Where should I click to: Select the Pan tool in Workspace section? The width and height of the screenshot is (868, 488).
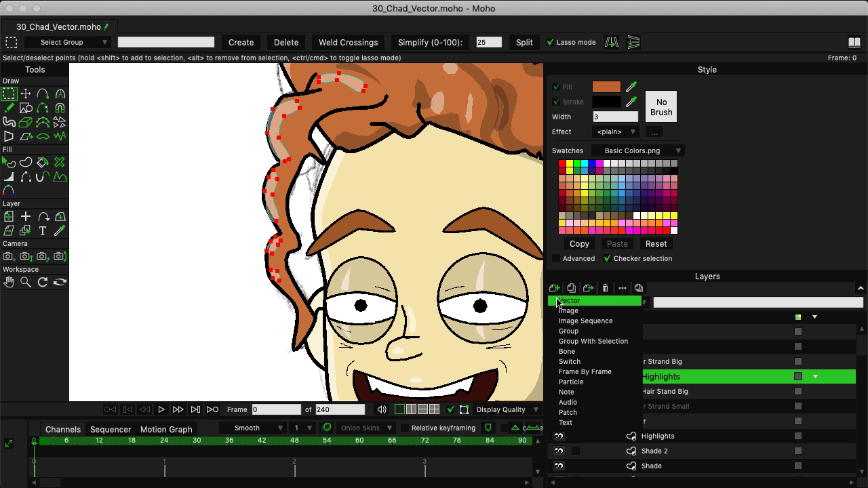pos(9,281)
